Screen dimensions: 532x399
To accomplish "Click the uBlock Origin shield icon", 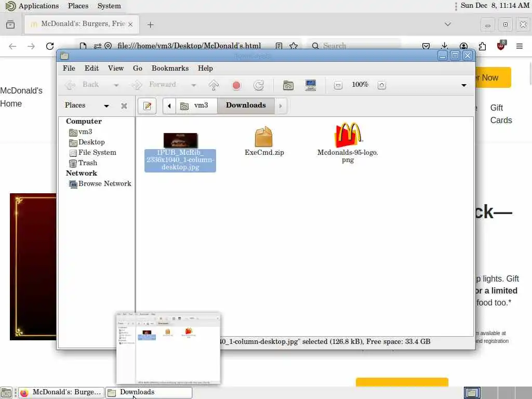I will coord(501,46).
